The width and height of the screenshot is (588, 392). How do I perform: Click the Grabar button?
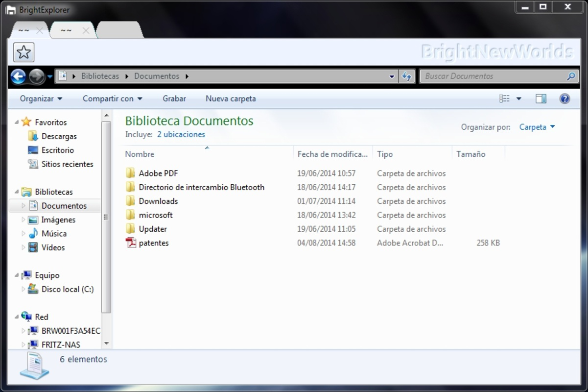point(174,98)
